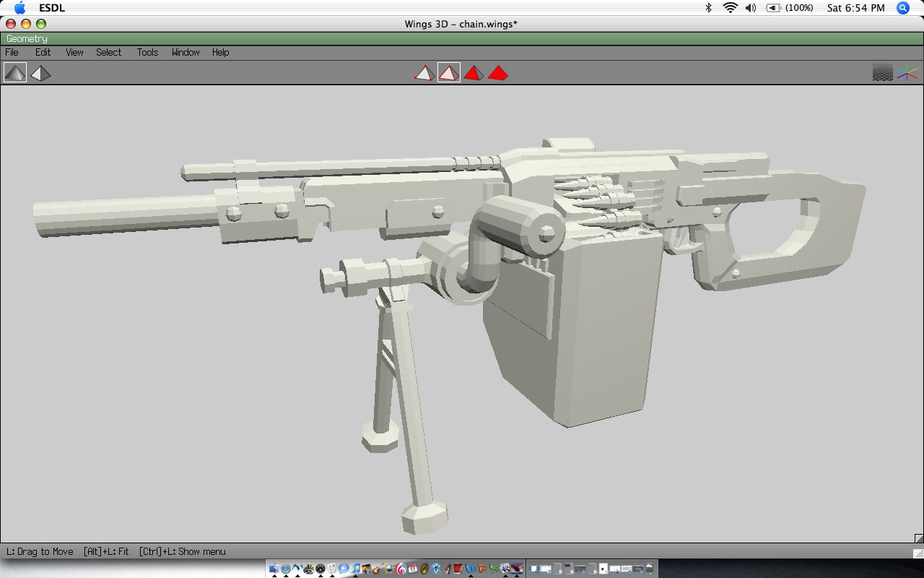Toggle the ground plane grid

[882, 72]
